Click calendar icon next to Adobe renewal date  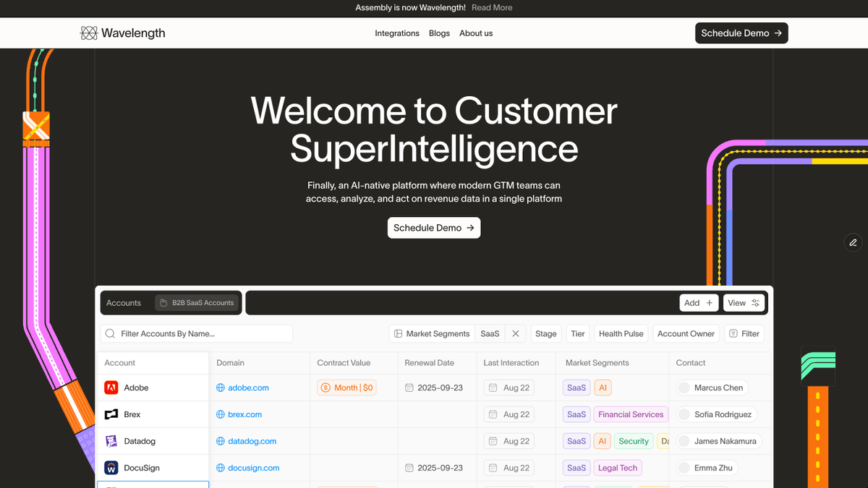click(409, 388)
